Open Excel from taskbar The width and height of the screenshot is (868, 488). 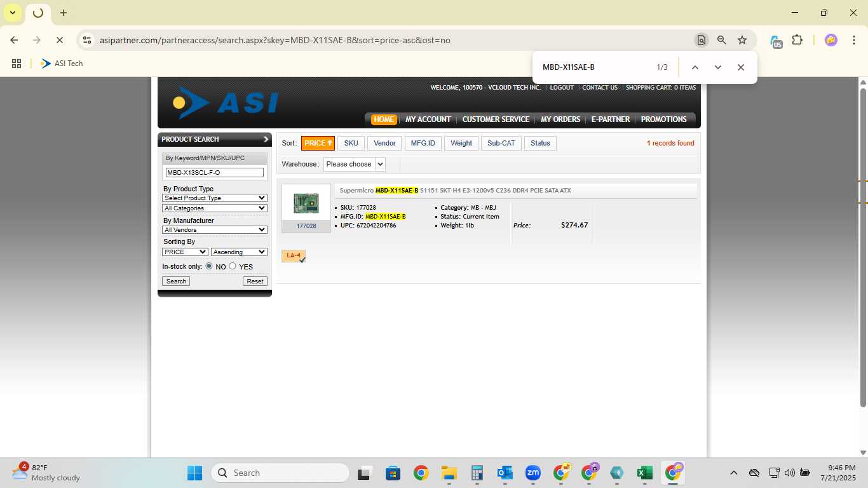coord(645,473)
